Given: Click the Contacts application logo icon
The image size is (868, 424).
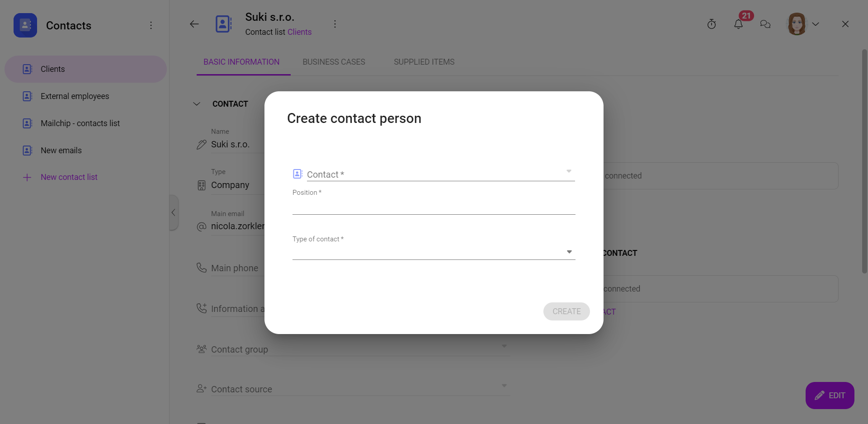Looking at the screenshot, I should pos(25,25).
